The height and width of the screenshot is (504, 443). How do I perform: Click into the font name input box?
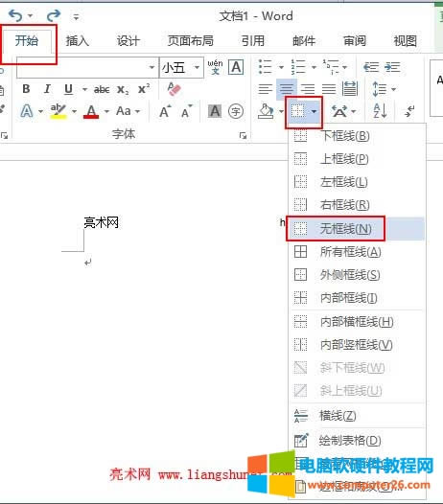coord(82,67)
